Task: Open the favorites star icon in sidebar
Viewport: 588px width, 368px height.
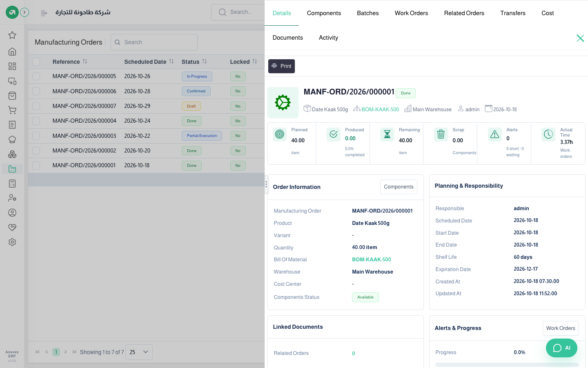Action: click(12, 35)
